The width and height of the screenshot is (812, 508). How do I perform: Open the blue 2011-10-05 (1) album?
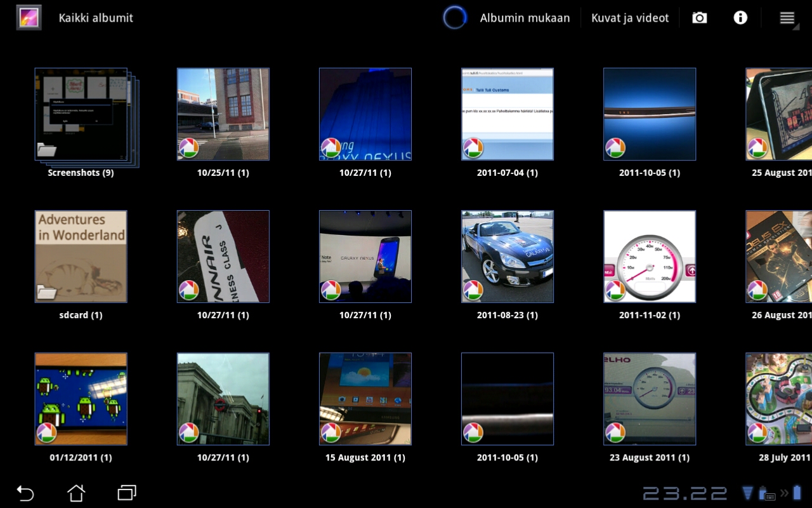click(x=650, y=114)
